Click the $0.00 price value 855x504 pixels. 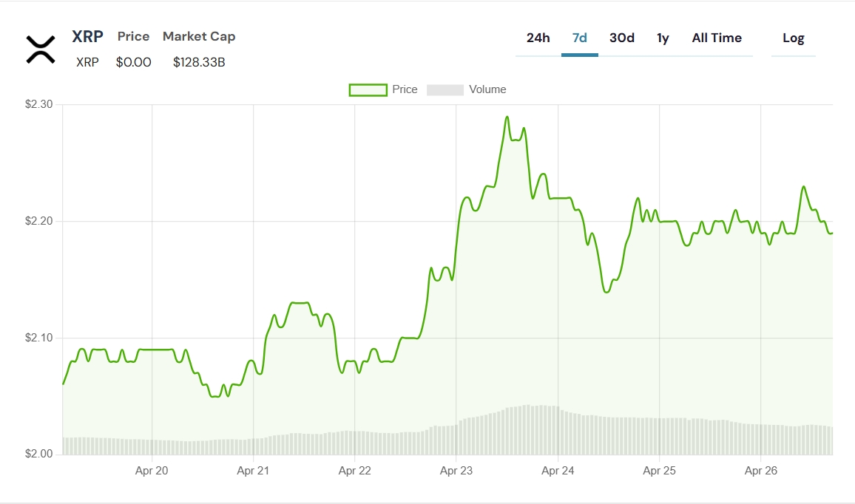(x=134, y=62)
